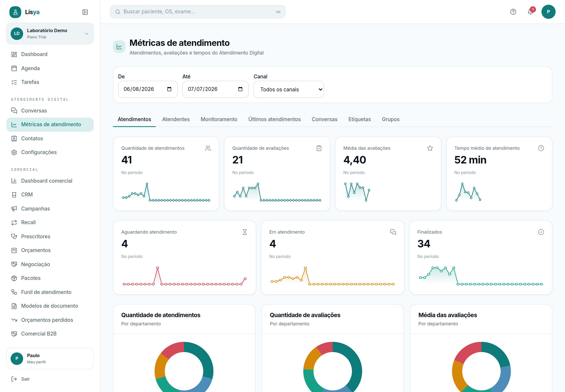Screen dimensions: 565x392
Task: Open the Canal dropdown 'Todos os canais'
Action: pos(289,89)
